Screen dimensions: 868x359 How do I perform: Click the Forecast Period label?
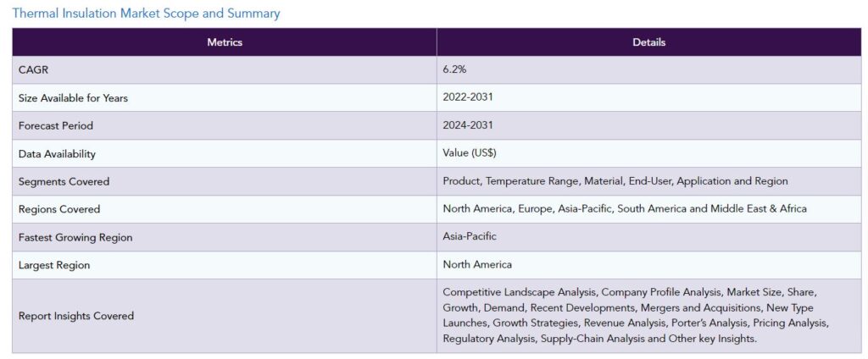[56, 125]
